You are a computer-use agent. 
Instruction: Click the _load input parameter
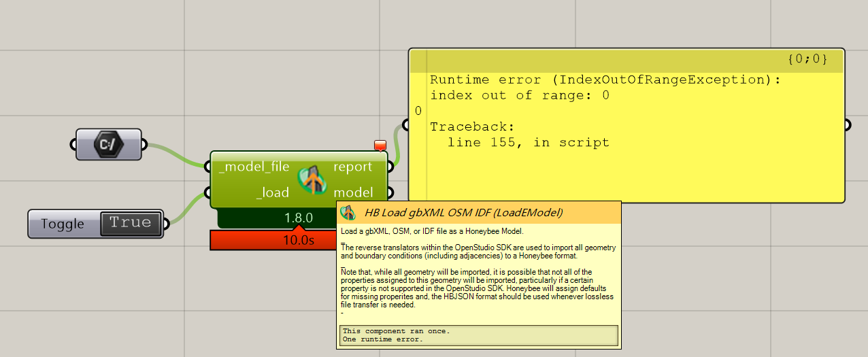[273, 192]
